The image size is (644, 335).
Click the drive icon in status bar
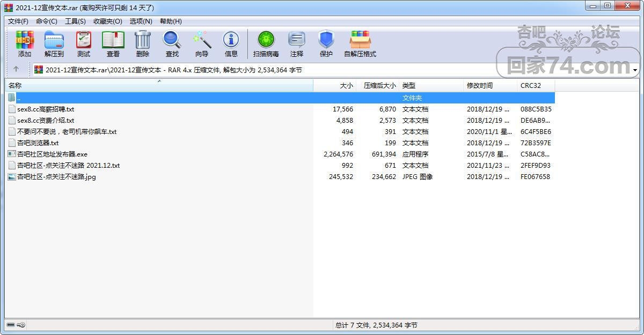tap(11, 325)
